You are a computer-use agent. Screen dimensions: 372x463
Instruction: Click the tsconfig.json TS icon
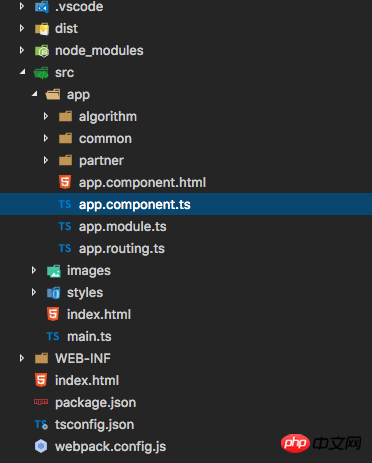click(41, 424)
